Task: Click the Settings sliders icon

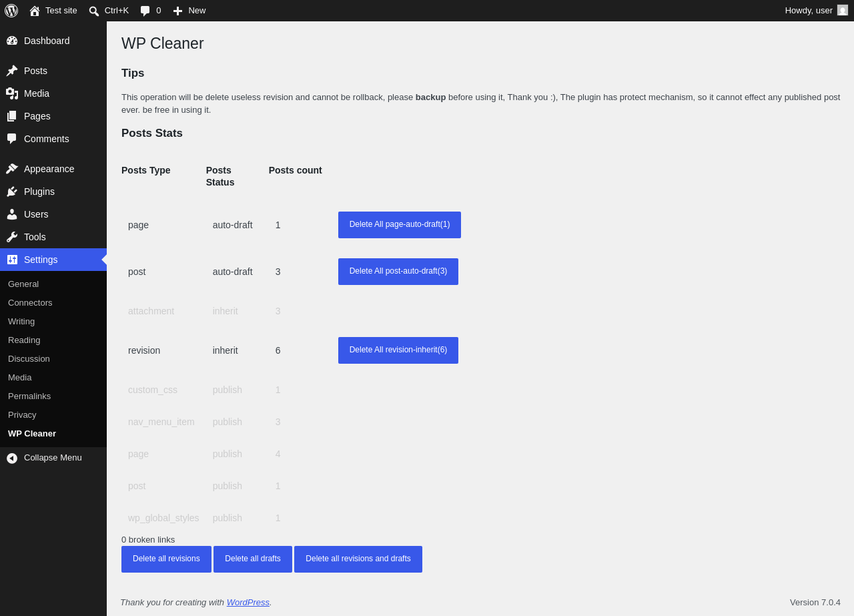Action: click(12, 260)
